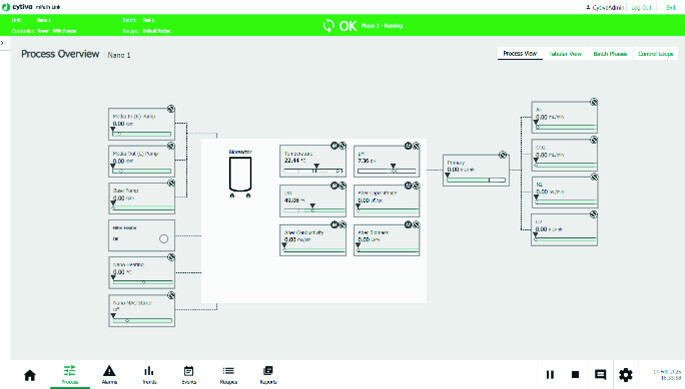Open the Reports page

click(x=268, y=375)
